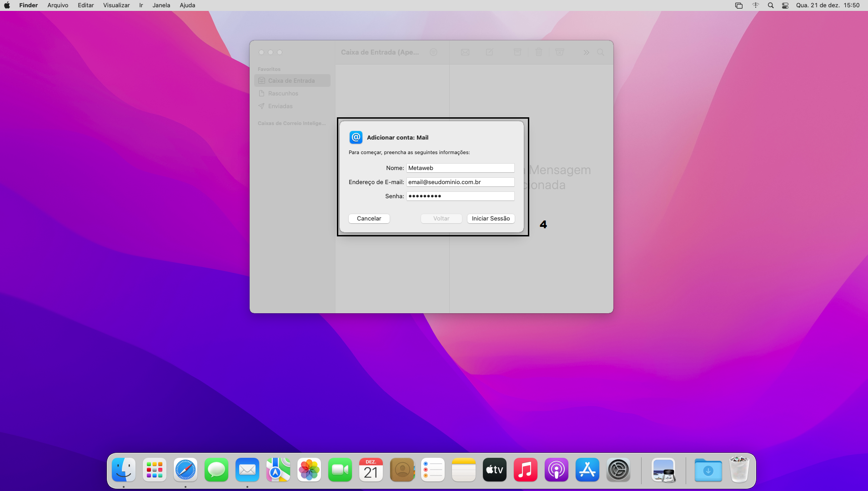Click the Iniciar Sessão button
Viewport: 868px width, 491px height.
(x=491, y=219)
